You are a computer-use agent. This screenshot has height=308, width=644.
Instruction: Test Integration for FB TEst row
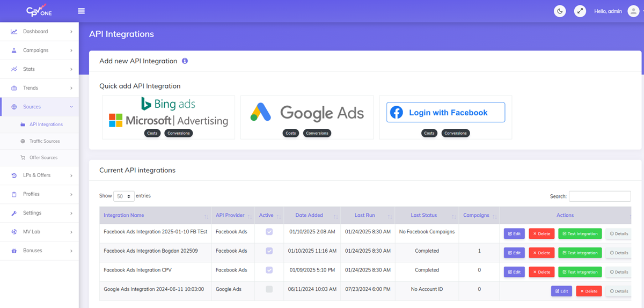[580, 233]
